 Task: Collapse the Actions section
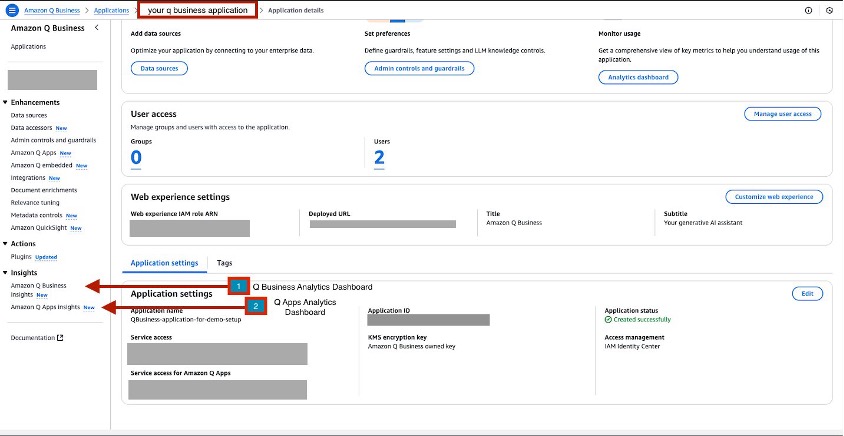coord(5,244)
